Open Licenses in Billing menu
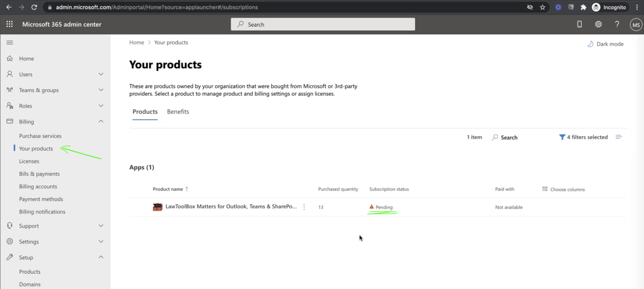Image resolution: width=644 pixels, height=289 pixels. (29, 161)
